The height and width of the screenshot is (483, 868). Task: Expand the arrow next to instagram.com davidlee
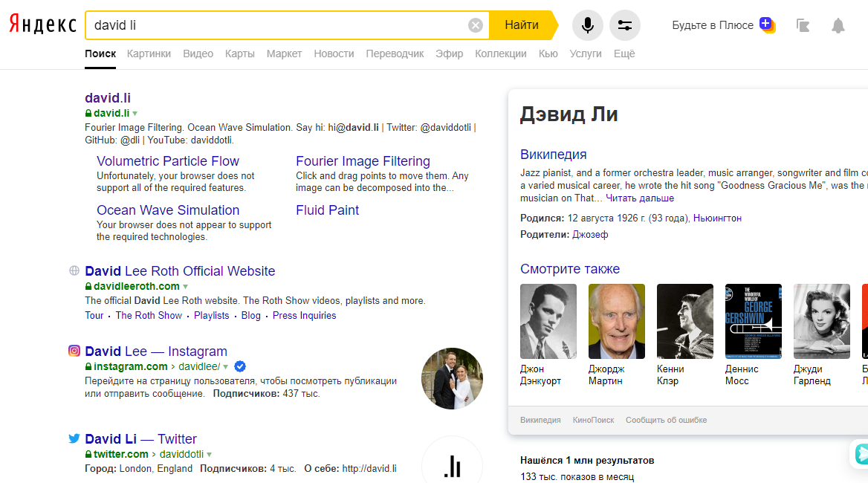click(226, 367)
